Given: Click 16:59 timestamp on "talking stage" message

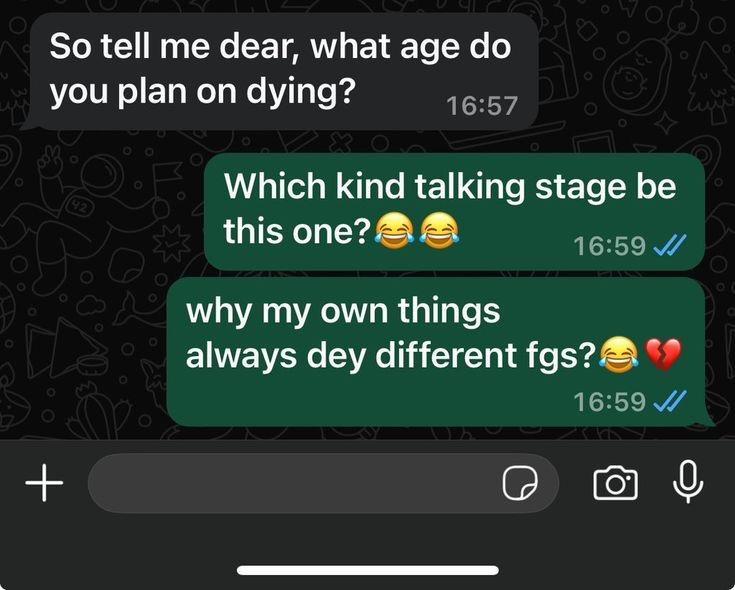Looking at the screenshot, I should pyautogui.click(x=609, y=246).
